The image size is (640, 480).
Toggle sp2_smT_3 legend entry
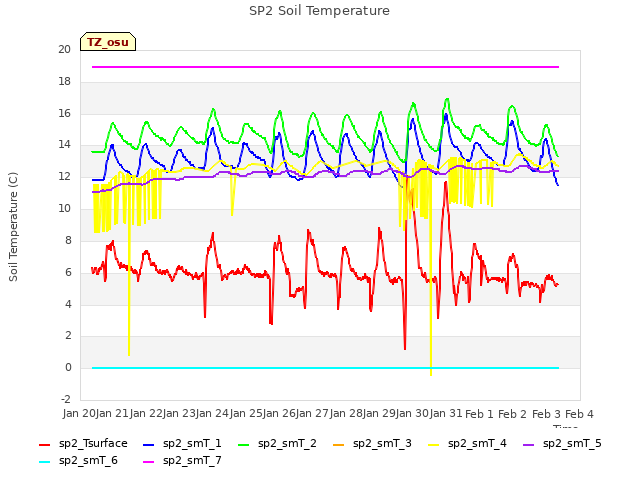tap(372, 444)
